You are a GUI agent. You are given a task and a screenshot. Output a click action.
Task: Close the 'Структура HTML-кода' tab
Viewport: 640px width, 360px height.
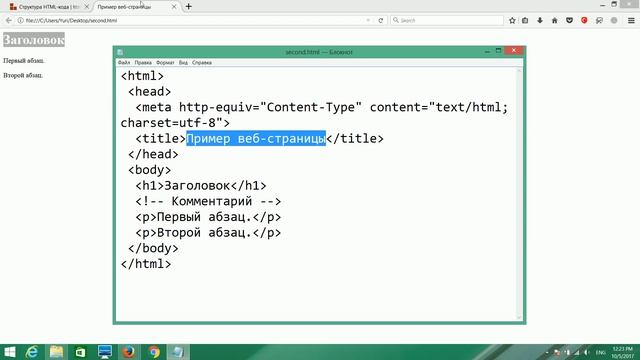(87, 7)
